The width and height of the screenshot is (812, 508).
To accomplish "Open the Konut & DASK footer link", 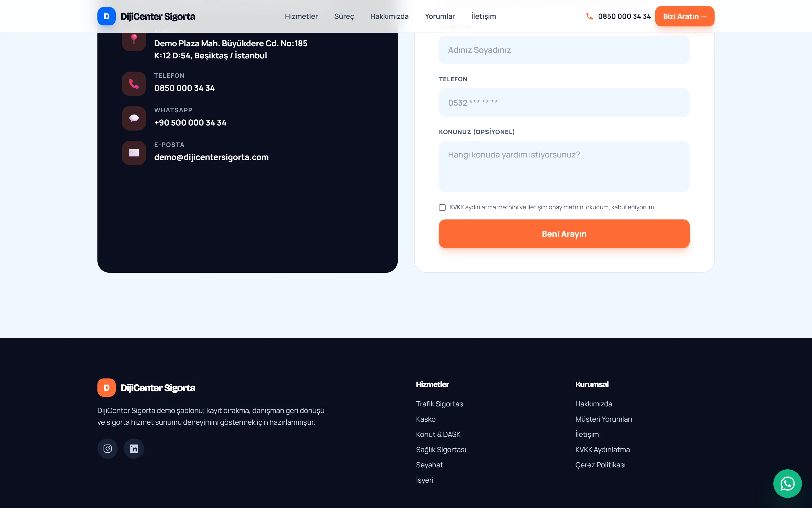I will coord(438,434).
